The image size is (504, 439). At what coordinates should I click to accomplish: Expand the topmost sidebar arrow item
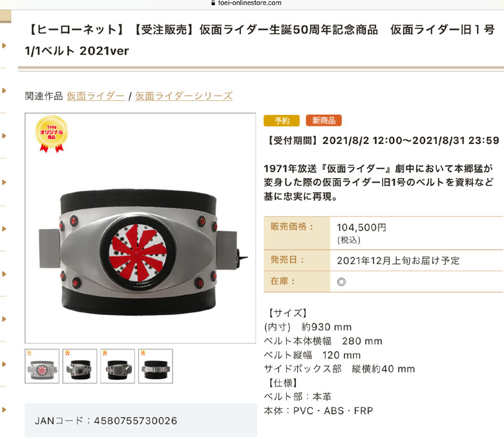point(4,46)
